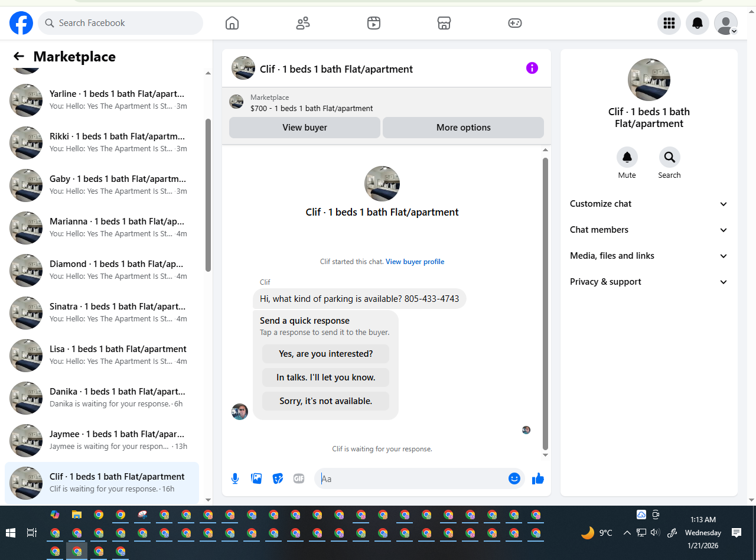
Task: Choose a sticker with the sticker icon
Action: [278, 478]
